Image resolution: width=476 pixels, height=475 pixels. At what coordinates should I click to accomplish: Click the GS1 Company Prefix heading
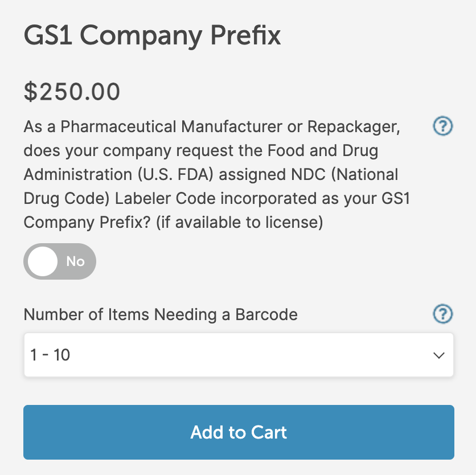coord(152,35)
